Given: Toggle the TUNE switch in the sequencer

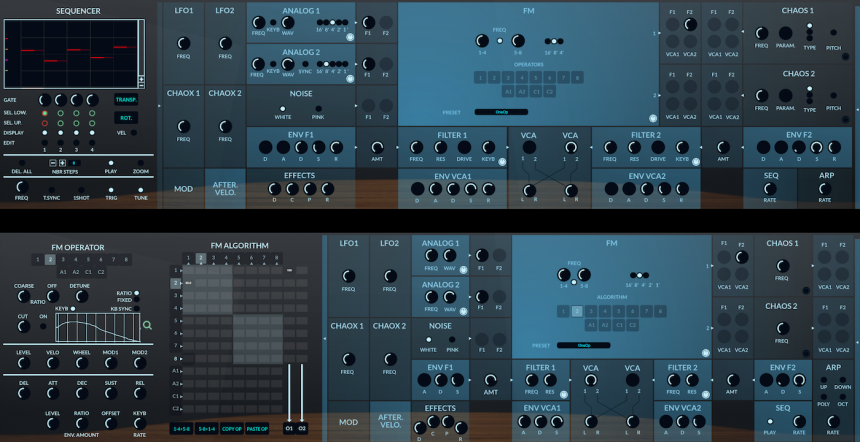Looking at the screenshot, I should coord(140,190).
